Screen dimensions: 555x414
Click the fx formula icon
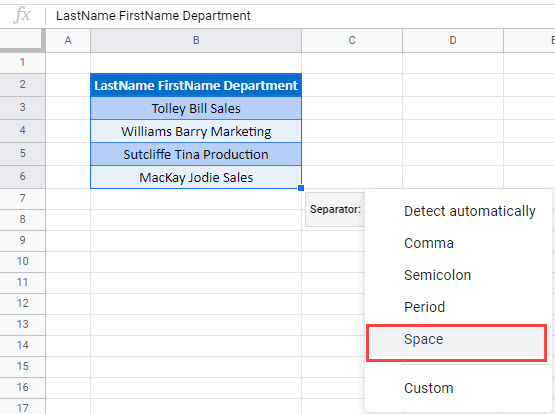22,16
